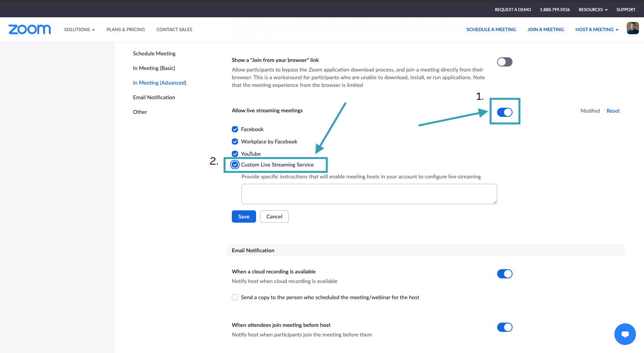Uncheck the YouTube checkbox
The width and height of the screenshot is (644, 353).
tap(235, 154)
